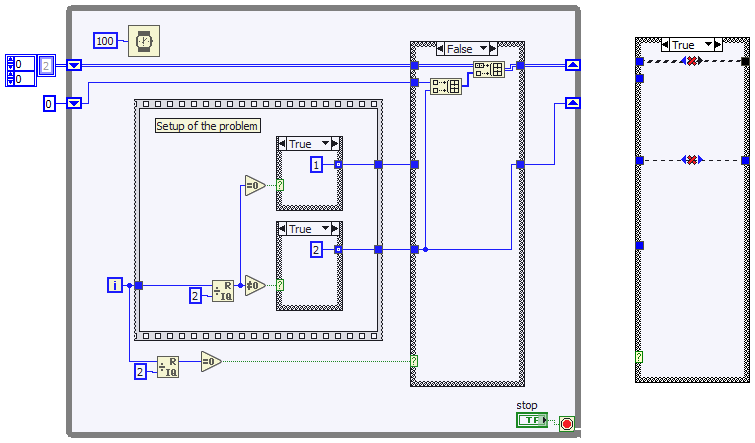
Task: Go to the previous case of the standalone right True case
Action: click(x=665, y=45)
